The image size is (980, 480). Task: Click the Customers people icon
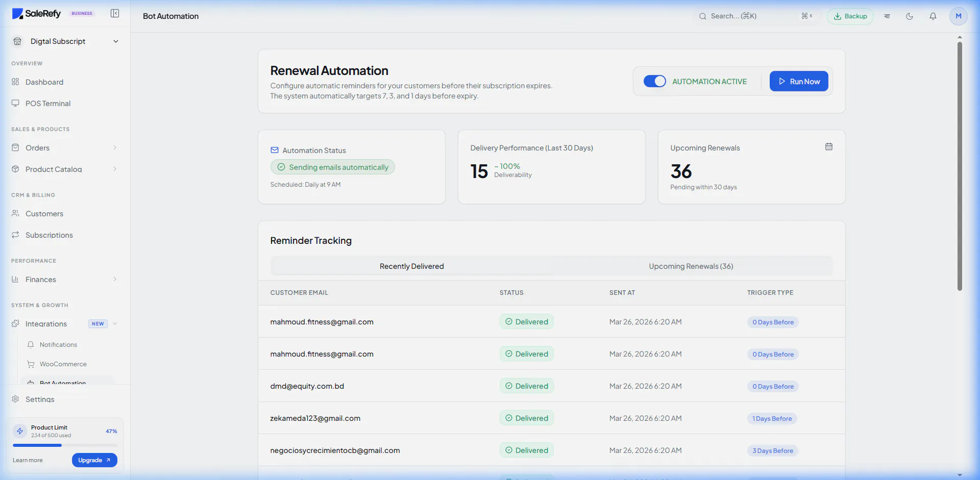(x=15, y=213)
